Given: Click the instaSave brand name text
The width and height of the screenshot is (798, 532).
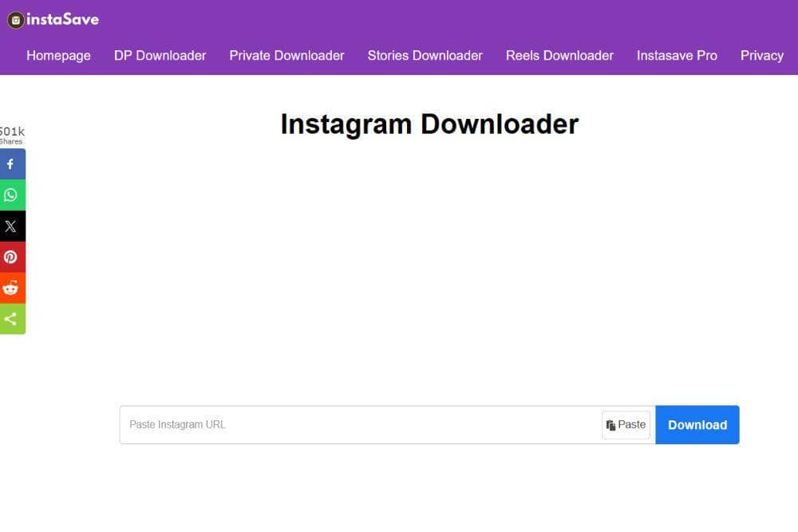Looking at the screenshot, I should pos(62,19).
